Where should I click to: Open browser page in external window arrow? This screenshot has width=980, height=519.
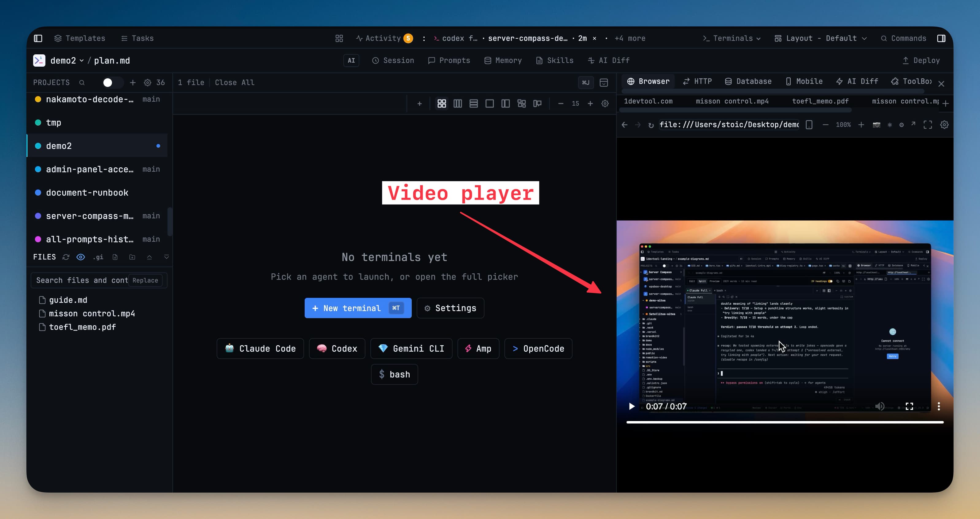pos(913,124)
